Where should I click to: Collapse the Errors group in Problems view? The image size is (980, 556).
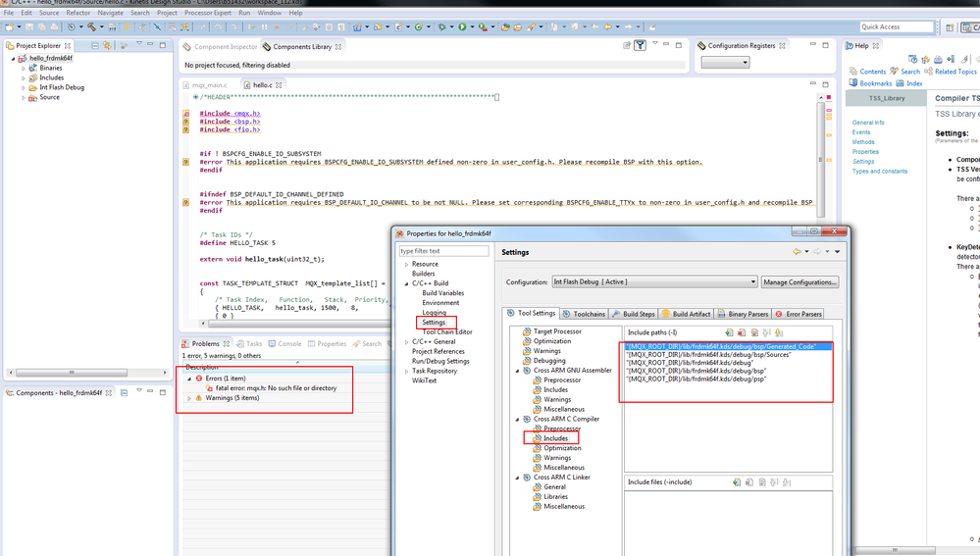pyautogui.click(x=189, y=378)
